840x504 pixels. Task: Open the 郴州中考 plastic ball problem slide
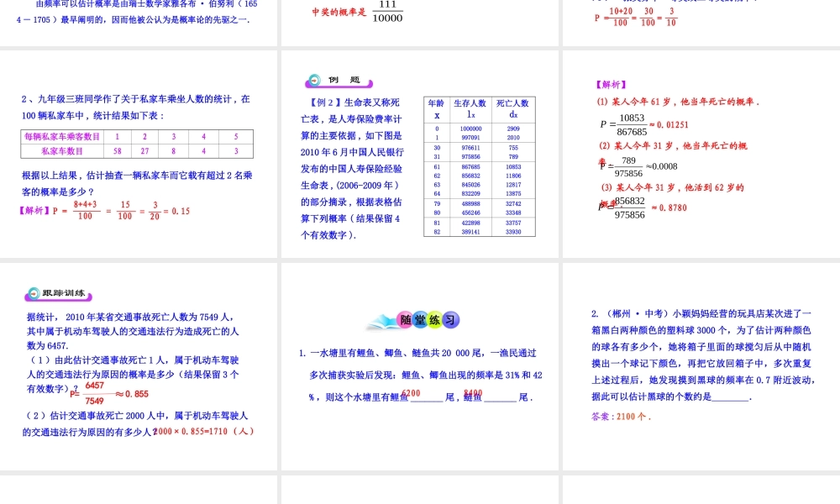701,370
